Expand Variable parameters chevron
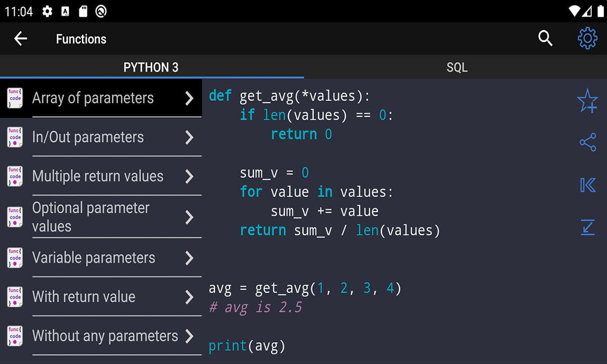Screen dimensions: 607x364 189,258
